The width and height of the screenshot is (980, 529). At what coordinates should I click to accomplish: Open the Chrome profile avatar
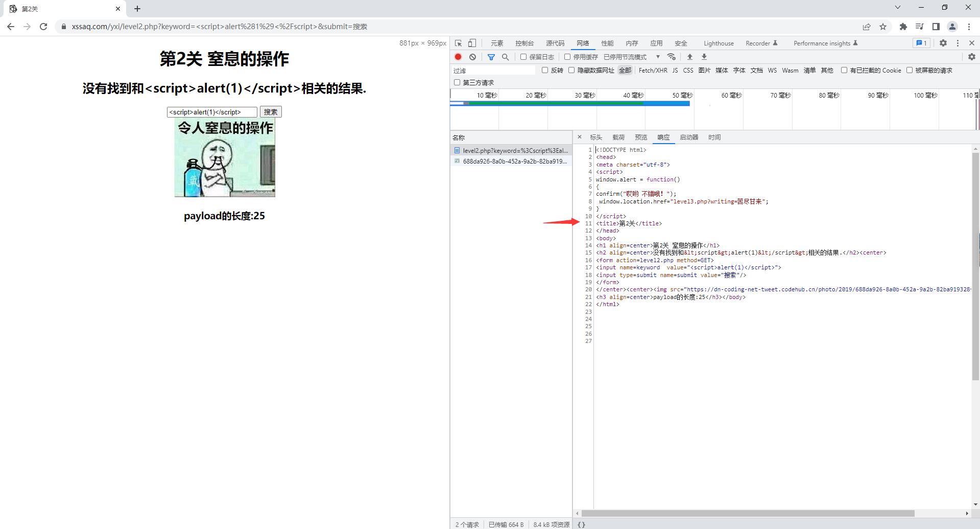(x=952, y=27)
